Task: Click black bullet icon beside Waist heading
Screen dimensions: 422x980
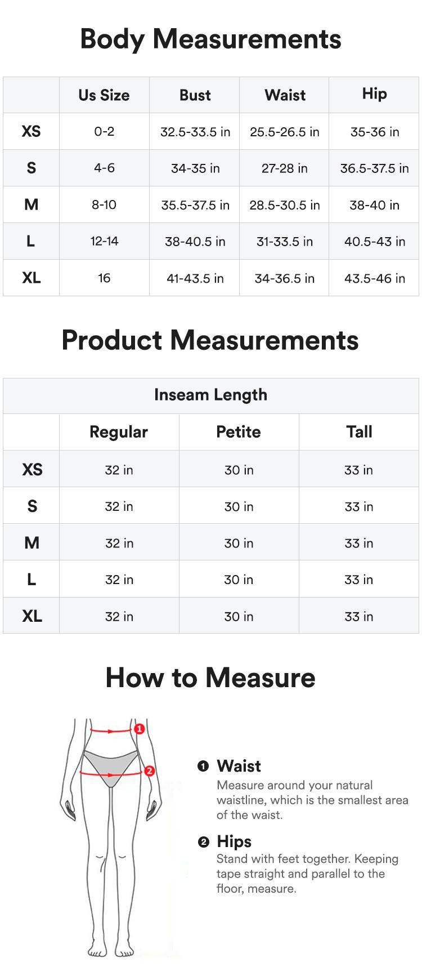Action: click(203, 766)
